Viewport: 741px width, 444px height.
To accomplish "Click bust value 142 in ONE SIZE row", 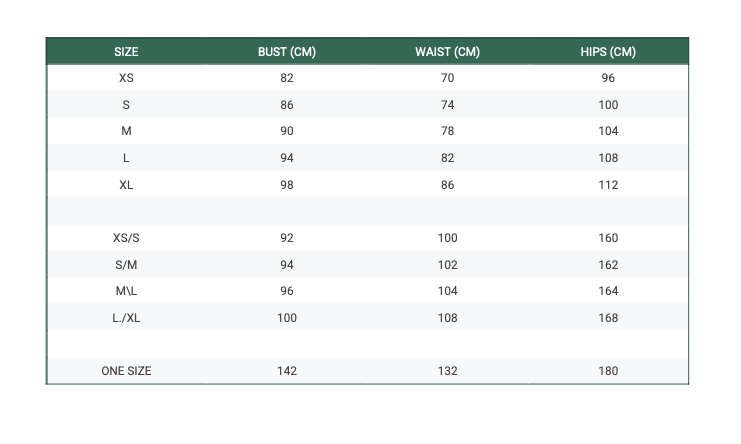I will (x=287, y=371).
